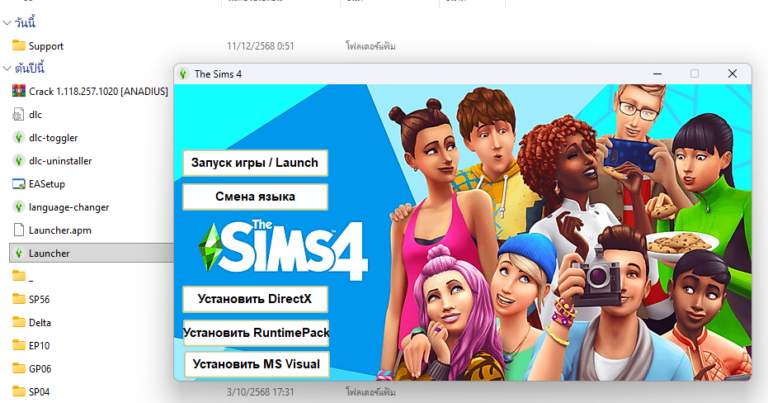768x403 pixels.
Task: Select the SP56 folder icon
Action: 19,299
